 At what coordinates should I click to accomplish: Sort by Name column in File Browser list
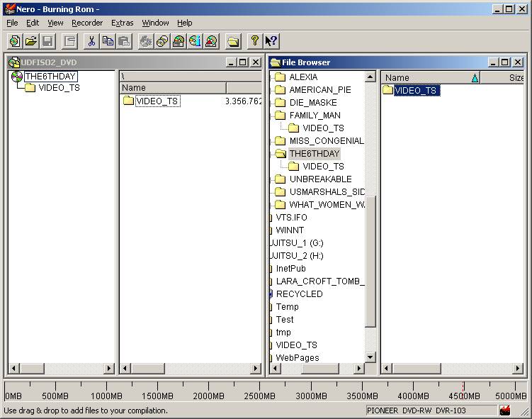[430, 78]
